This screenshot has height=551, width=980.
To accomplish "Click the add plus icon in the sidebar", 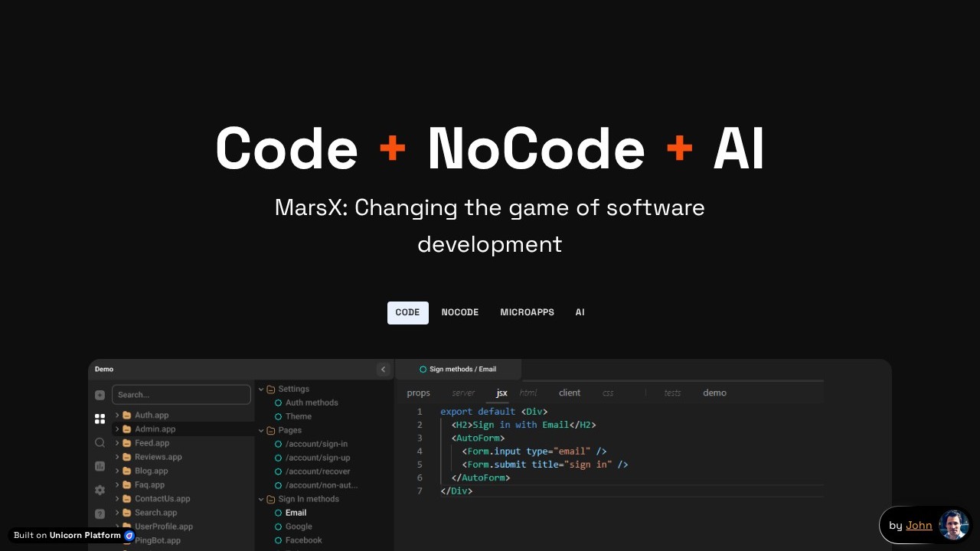I will (100, 395).
